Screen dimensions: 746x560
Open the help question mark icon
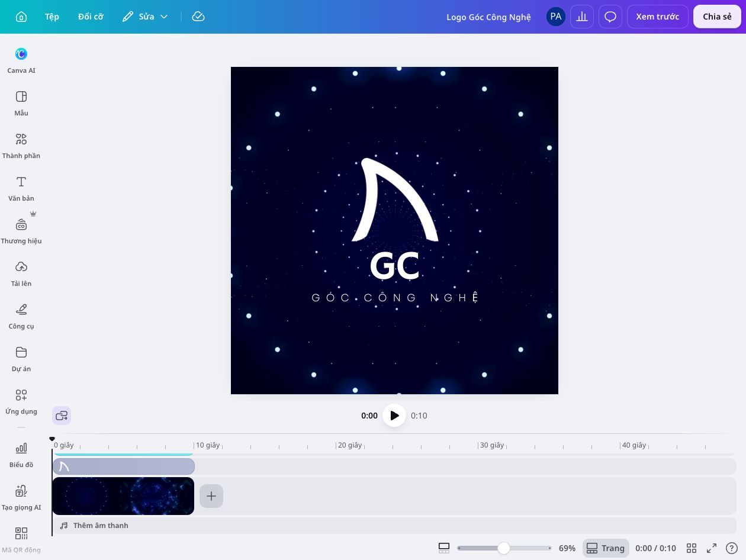click(x=732, y=548)
